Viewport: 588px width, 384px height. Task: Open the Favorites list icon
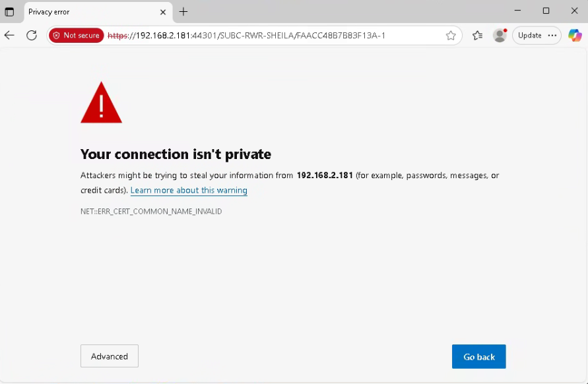(477, 36)
